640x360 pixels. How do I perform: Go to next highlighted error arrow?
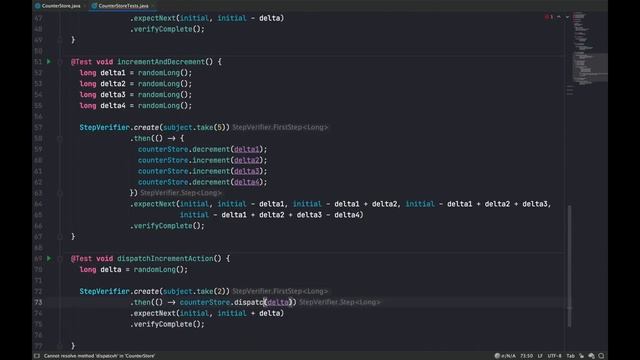pyautogui.click(x=567, y=17)
